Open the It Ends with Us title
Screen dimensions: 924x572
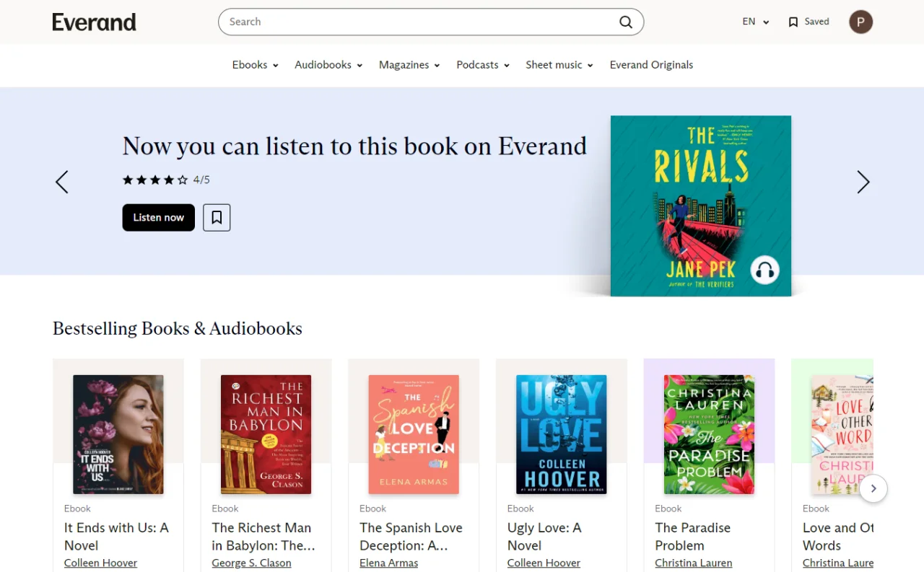pyautogui.click(x=116, y=537)
